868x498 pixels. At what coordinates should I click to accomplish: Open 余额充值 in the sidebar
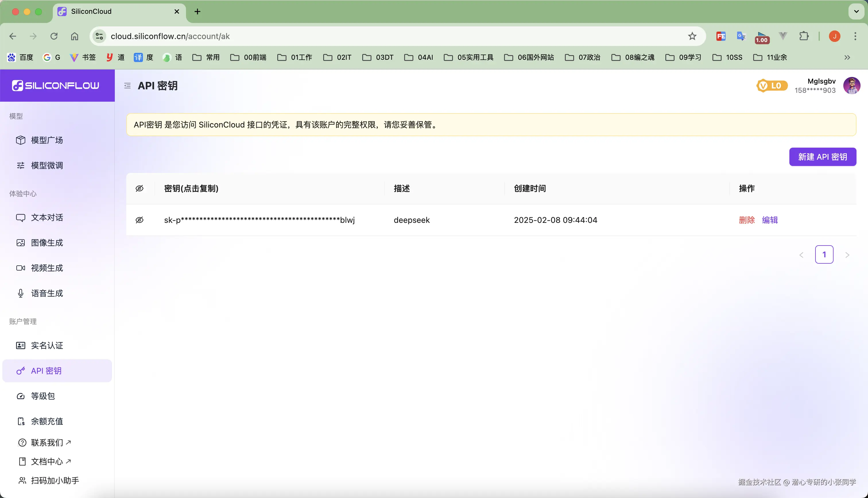coord(47,421)
